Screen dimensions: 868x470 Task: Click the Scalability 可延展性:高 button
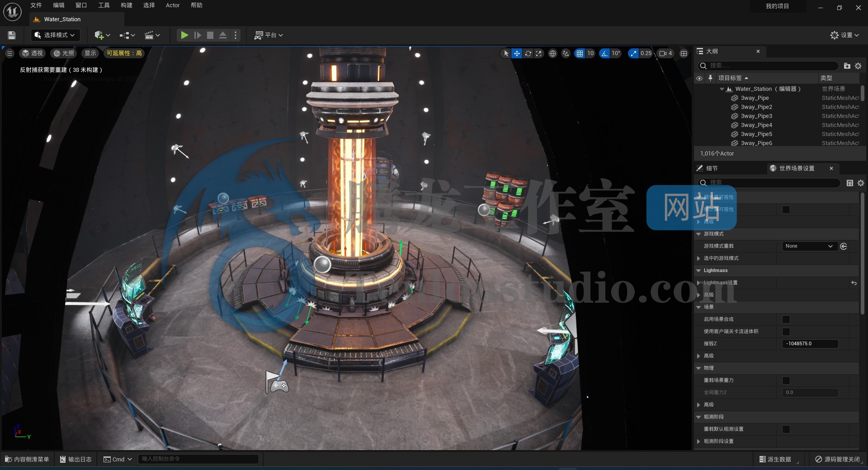point(124,53)
